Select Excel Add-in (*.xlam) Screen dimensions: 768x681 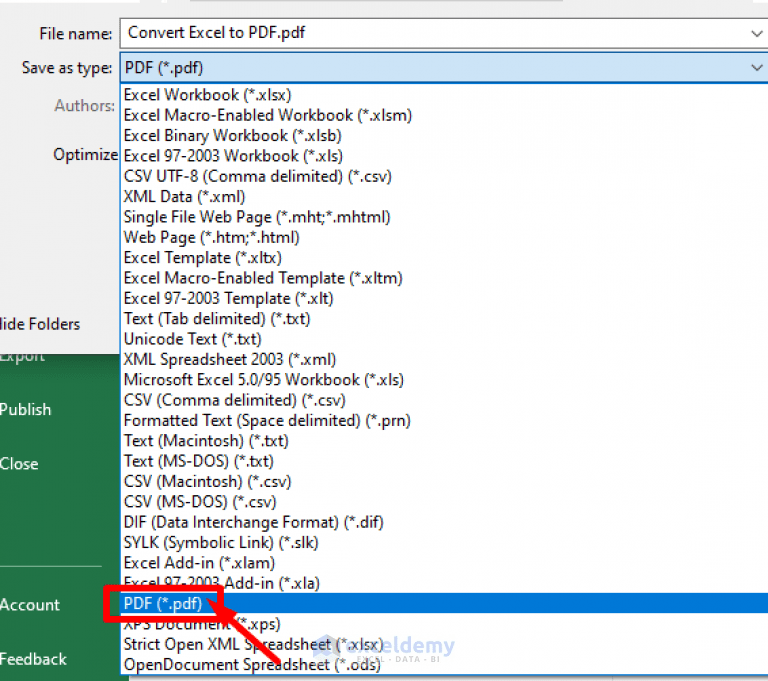pos(444,562)
